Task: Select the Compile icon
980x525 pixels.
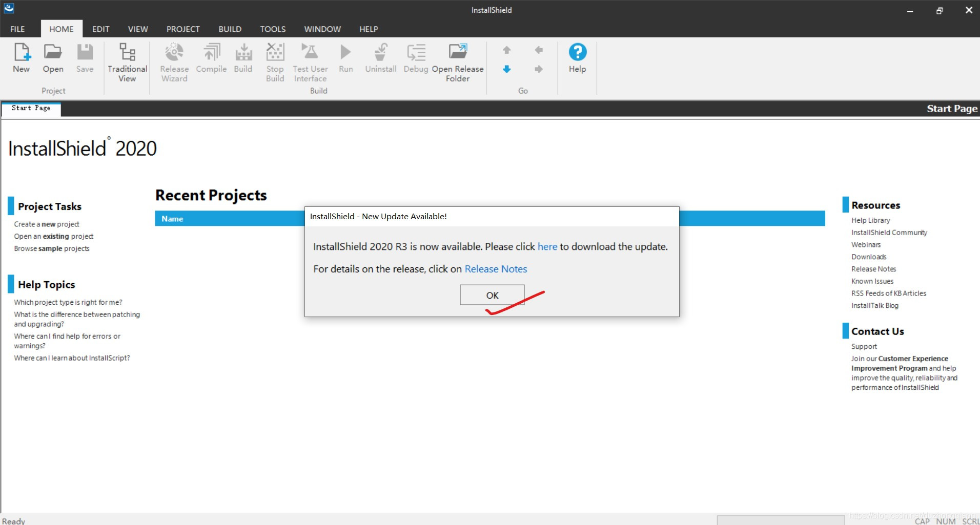Action: click(x=211, y=57)
